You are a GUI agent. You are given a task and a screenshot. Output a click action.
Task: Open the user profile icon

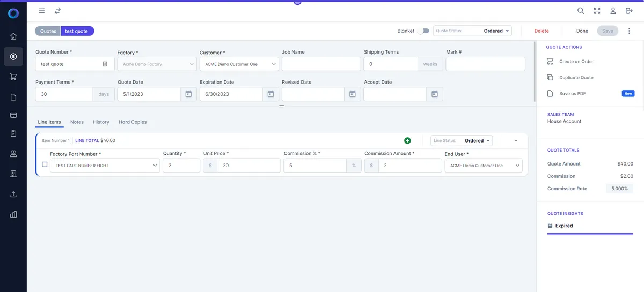pos(613,11)
